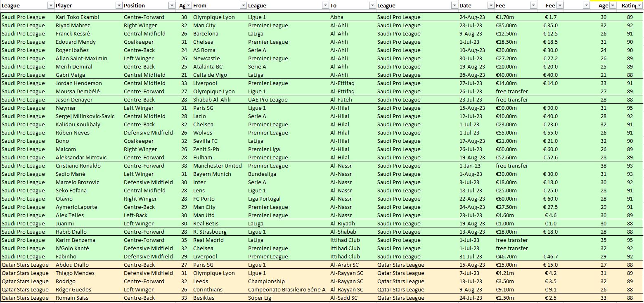The image size is (644, 303).
Task: Select the Karim Benzema cell
Action: (x=75, y=240)
